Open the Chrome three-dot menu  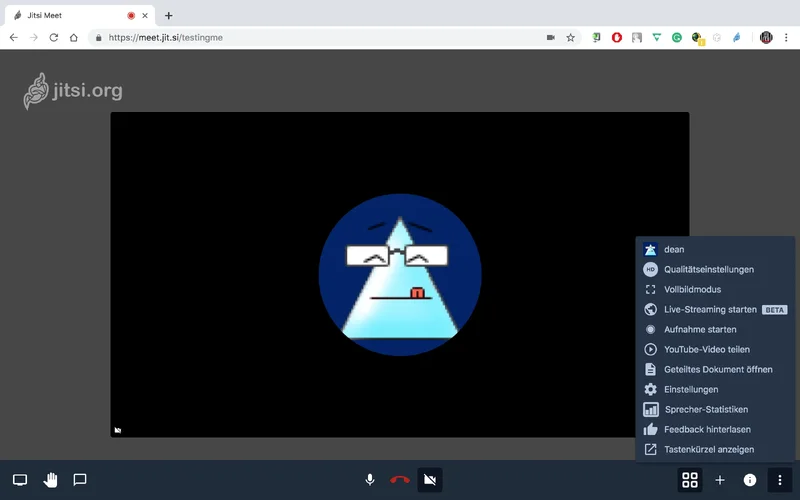tap(786, 37)
